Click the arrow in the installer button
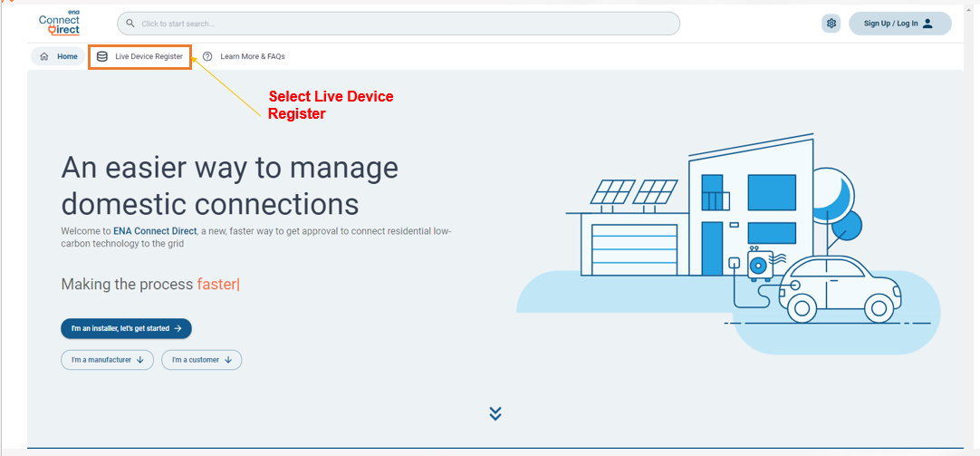This screenshot has height=456, width=980. [178, 328]
